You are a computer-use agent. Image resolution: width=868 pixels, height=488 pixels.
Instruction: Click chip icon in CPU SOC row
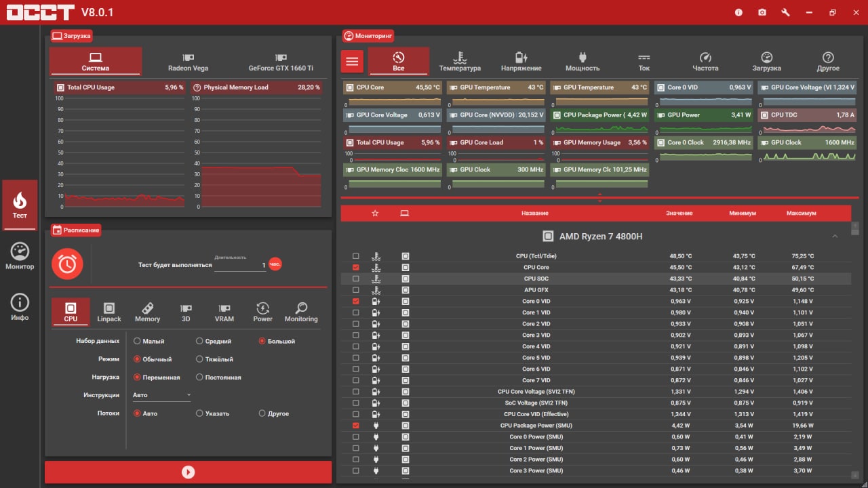tap(406, 279)
